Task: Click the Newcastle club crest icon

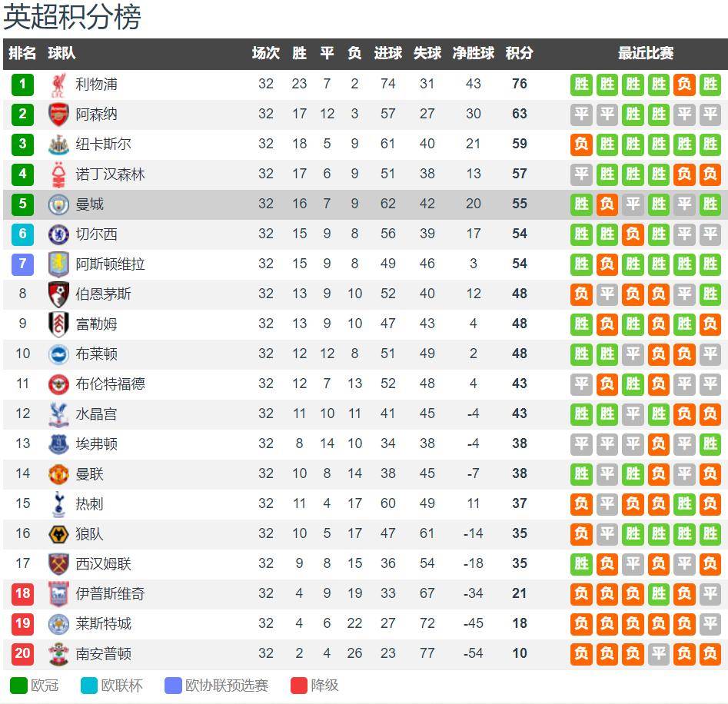Action: click(58, 144)
